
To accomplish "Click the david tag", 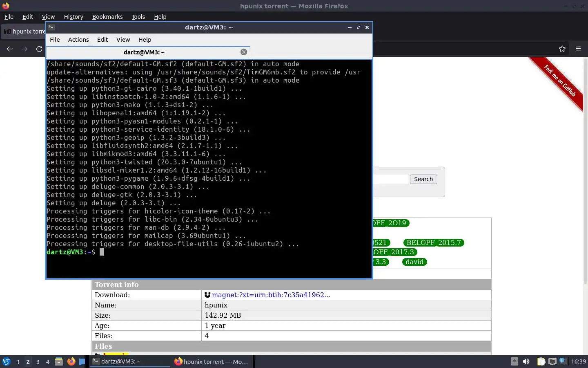I will [414, 262].
